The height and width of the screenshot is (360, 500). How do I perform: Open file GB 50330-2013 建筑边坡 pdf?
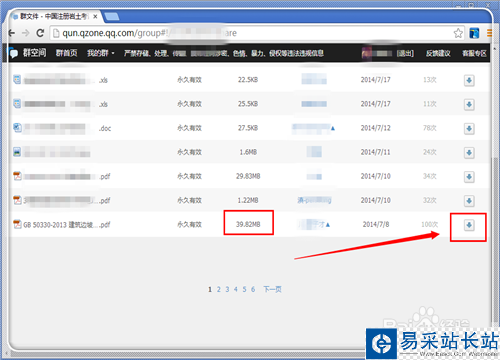pyautogui.click(x=67, y=225)
